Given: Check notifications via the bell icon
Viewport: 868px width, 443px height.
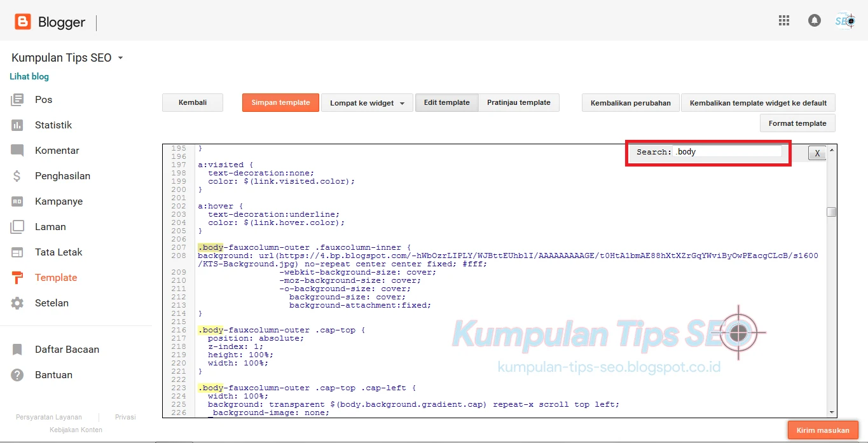Looking at the screenshot, I should click(814, 20).
